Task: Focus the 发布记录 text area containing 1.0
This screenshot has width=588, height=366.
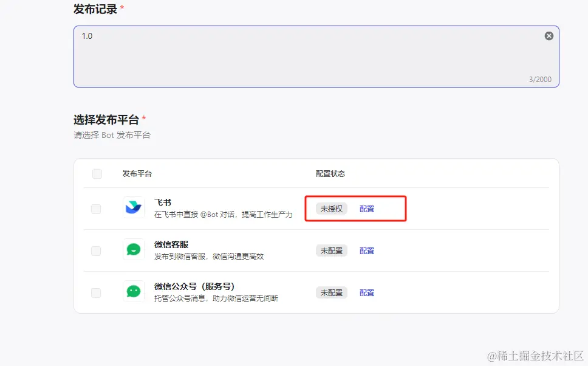Action: tap(304, 57)
